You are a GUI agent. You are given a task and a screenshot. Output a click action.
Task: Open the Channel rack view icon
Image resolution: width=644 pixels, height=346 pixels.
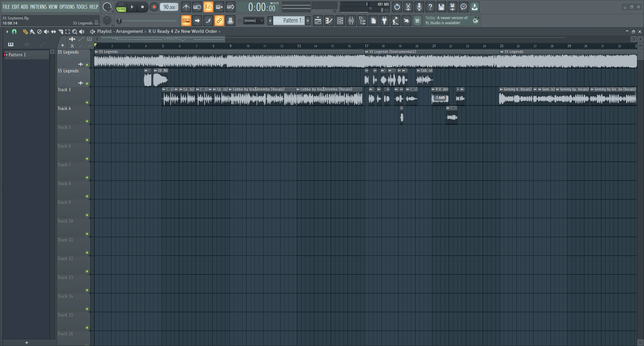click(x=340, y=21)
